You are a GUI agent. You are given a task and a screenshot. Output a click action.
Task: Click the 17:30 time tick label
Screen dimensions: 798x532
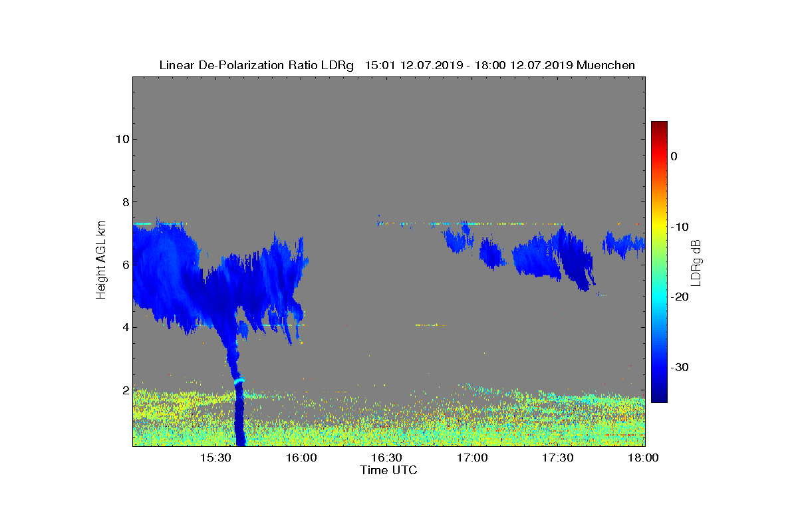(x=559, y=458)
